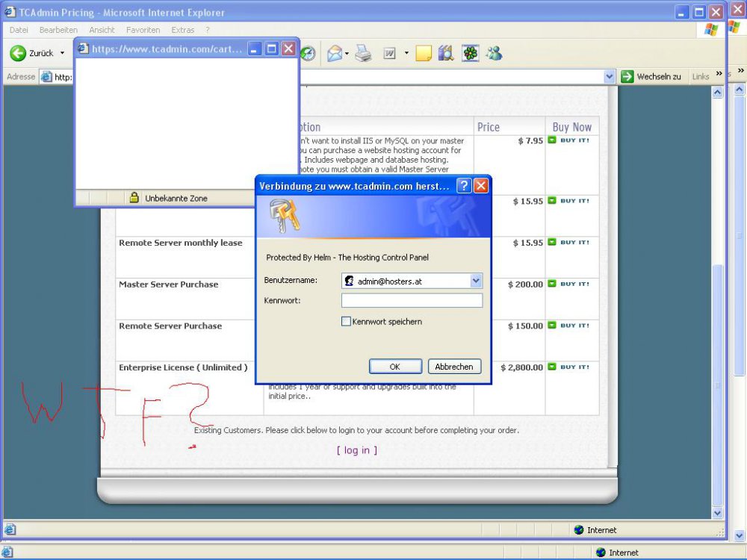Click the log in link

356,450
